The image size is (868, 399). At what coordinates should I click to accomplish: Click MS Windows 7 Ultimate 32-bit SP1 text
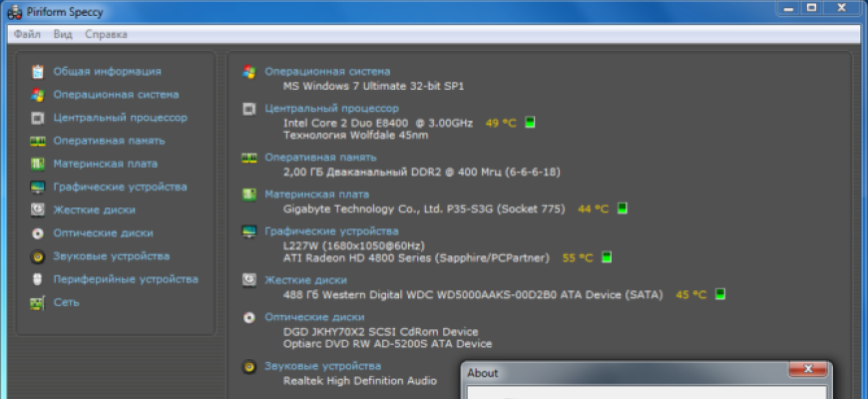click(374, 87)
